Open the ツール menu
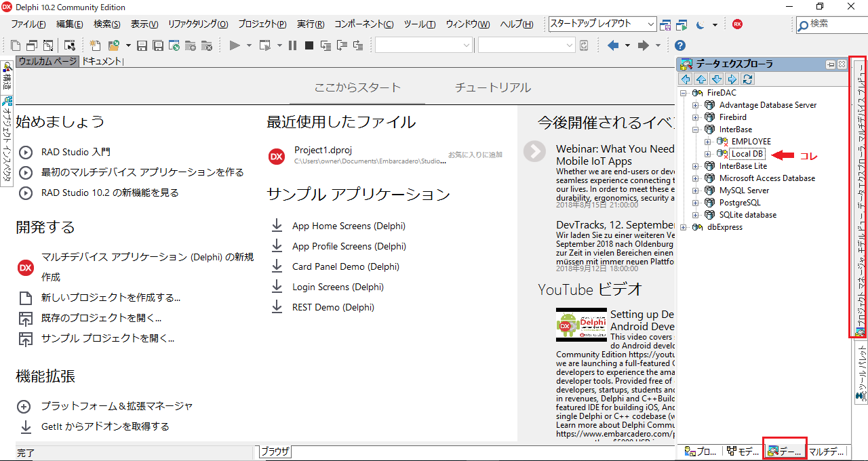 pyautogui.click(x=421, y=24)
